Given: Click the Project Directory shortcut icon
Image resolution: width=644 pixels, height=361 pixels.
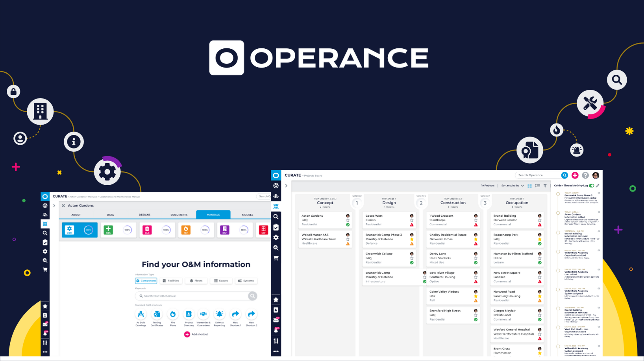Looking at the screenshot, I should tap(189, 314).
